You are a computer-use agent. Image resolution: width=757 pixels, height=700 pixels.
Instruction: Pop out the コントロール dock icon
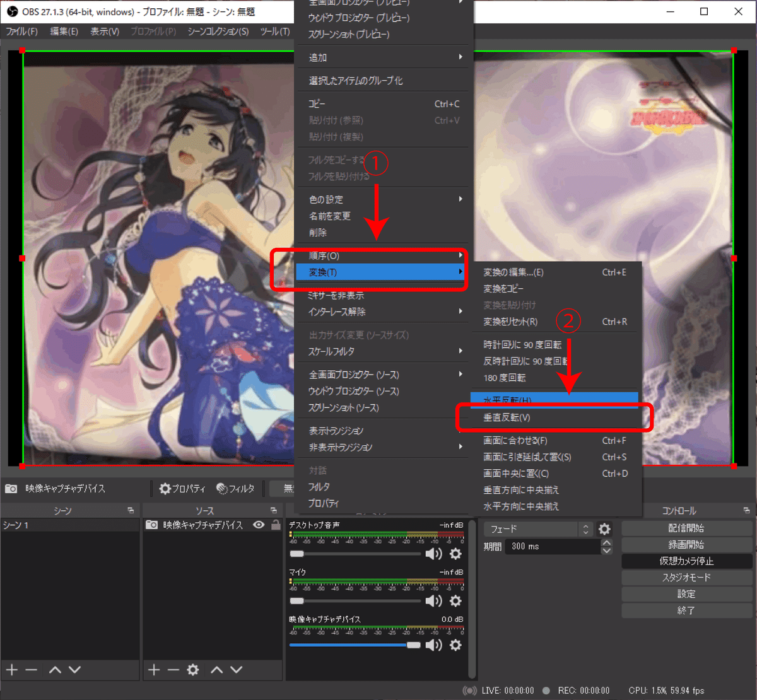(x=746, y=510)
